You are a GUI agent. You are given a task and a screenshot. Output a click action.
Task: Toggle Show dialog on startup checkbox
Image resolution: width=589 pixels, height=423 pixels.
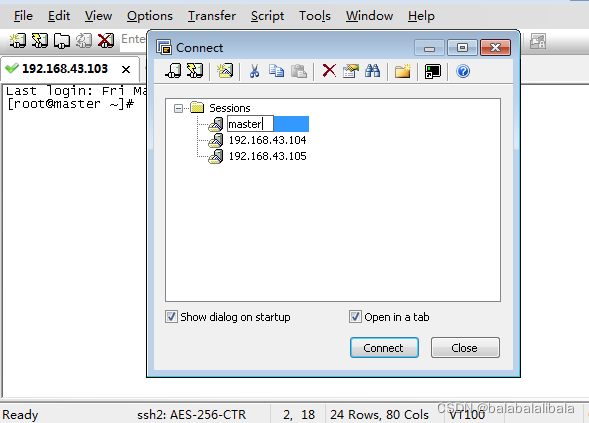171,317
